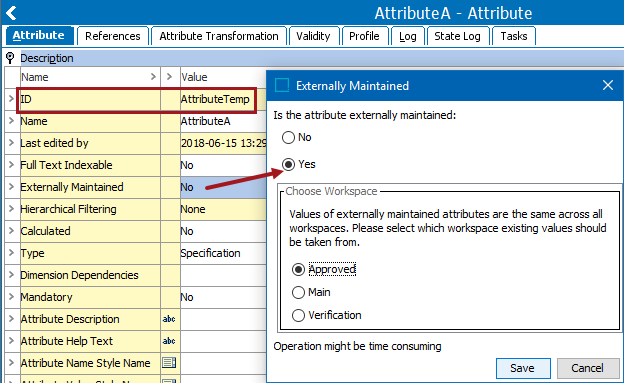The height and width of the screenshot is (383, 624).
Task: Open the Attribute Transformation tab
Action: [x=219, y=36]
